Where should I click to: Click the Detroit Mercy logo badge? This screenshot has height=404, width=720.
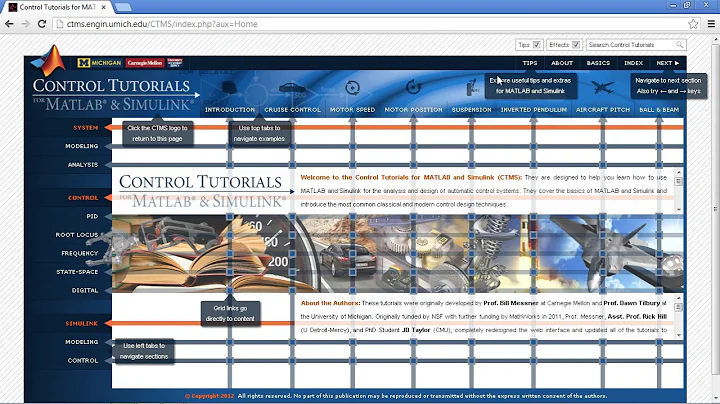(174, 62)
